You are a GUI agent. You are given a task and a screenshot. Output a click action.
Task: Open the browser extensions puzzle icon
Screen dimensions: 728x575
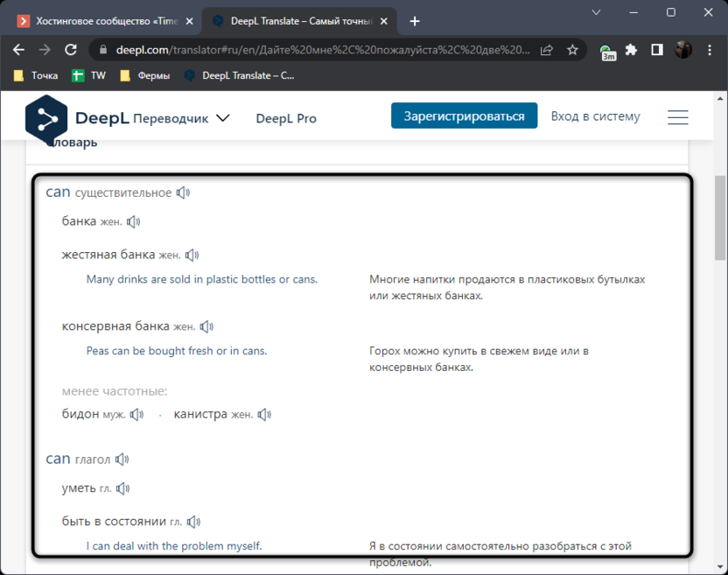631,50
